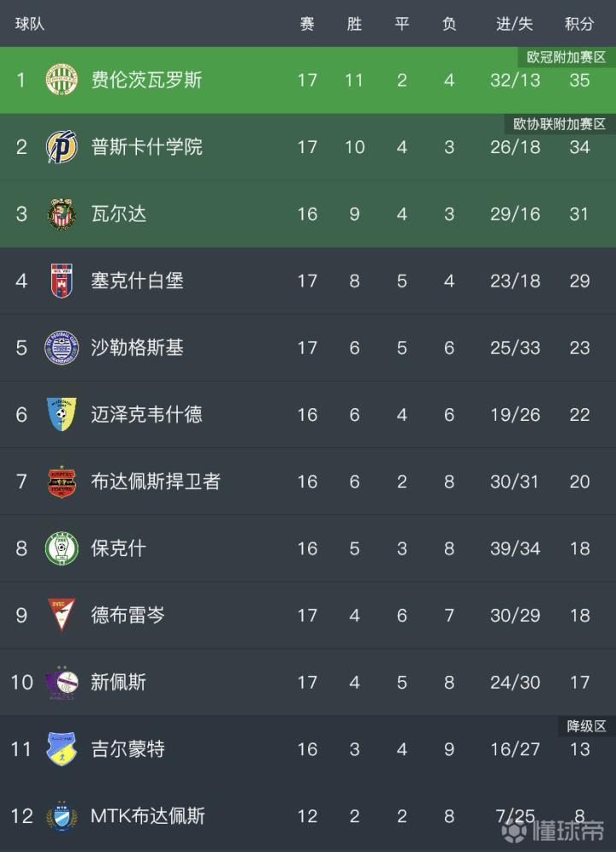Click the 欧冠附加赛区 label

pos(566,57)
